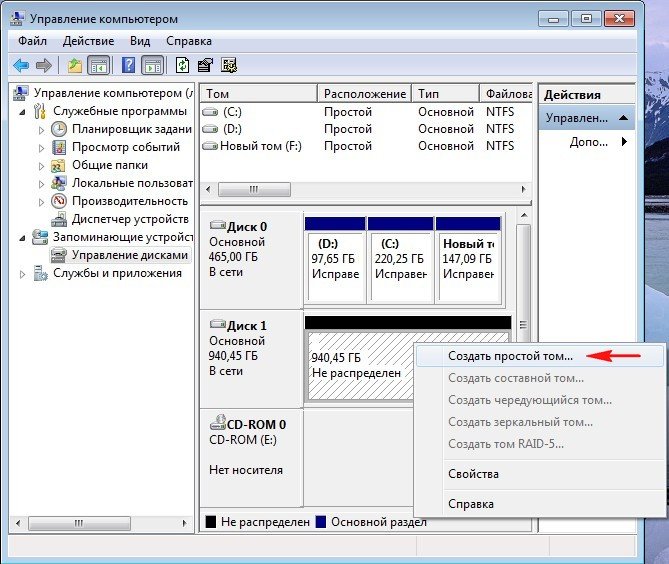Click the Расположение column header

363,93
